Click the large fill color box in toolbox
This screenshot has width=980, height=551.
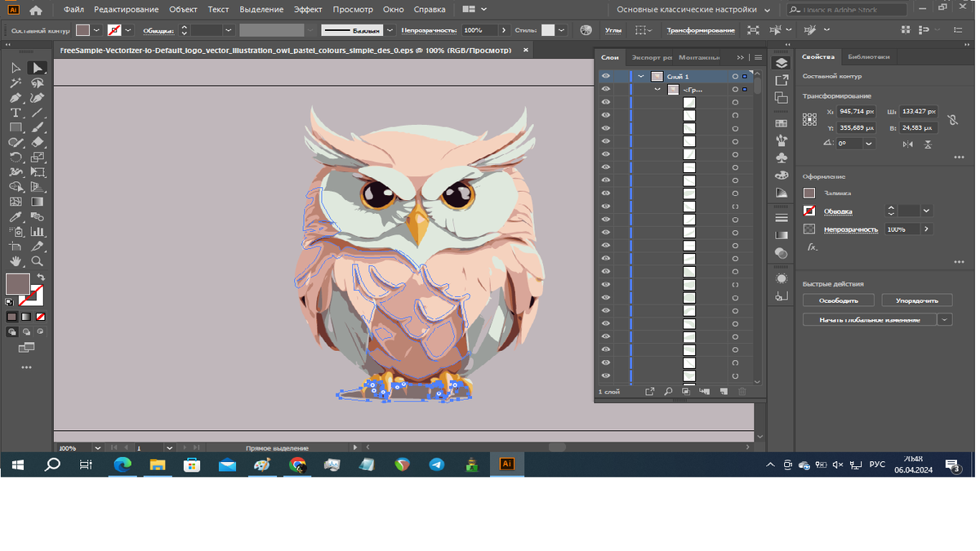click(x=18, y=284)
